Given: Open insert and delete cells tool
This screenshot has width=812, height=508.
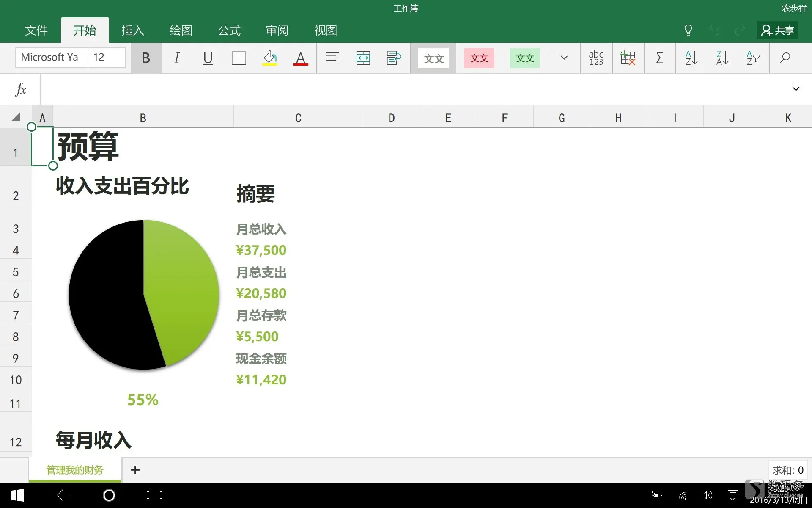Looking at the screenshot, I should pyautogui.click(x=628, y=58).
